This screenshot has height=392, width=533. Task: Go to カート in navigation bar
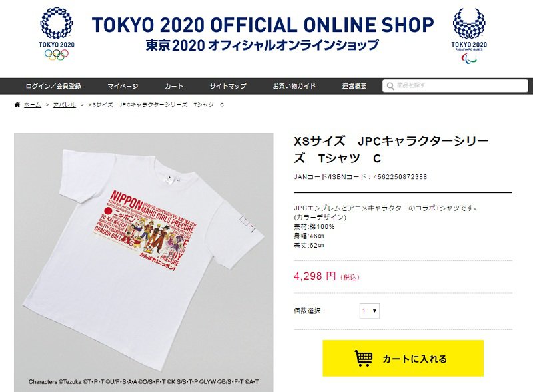click(x=174, y=86)
